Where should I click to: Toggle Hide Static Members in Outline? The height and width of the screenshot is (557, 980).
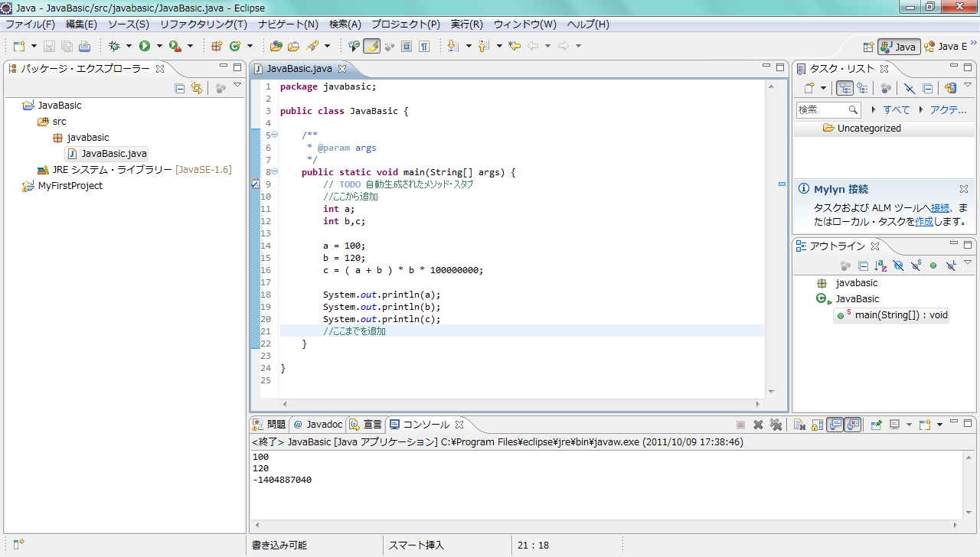pyautogui.click(x=916, y=265)
